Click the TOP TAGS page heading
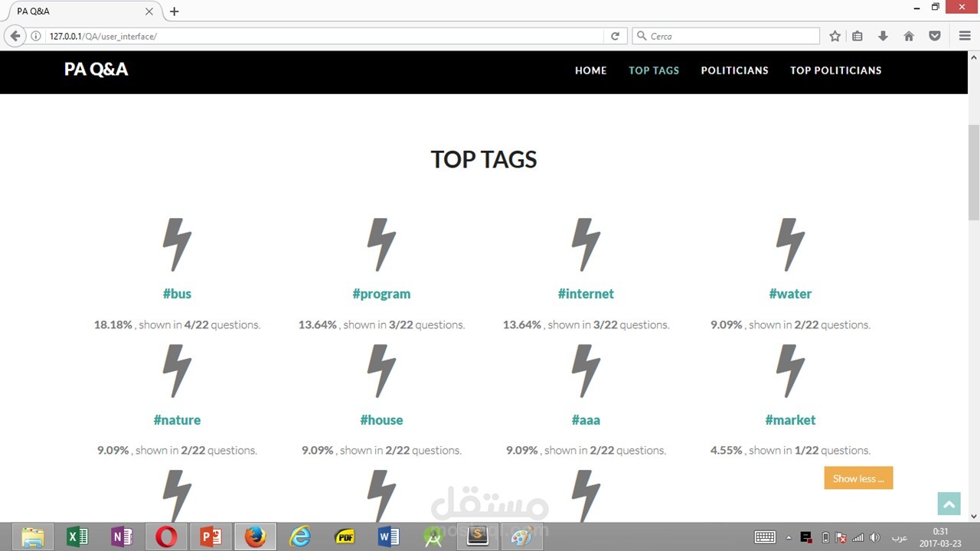The width and height of the screenshot is (980, 551). click(x=484, y=159)
